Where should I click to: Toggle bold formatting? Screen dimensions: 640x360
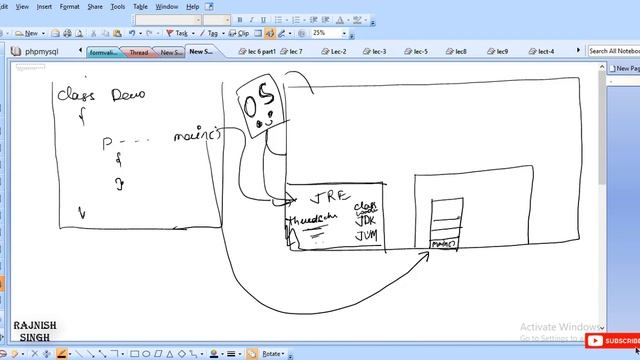[240, 20]
